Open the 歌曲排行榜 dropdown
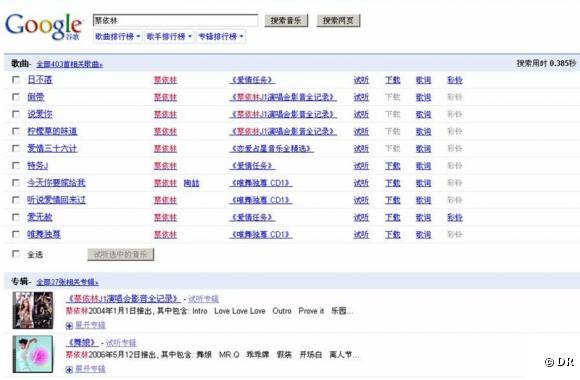Image resolution: width=580 pixels, height=380 pixels. [x=118, y=37]
